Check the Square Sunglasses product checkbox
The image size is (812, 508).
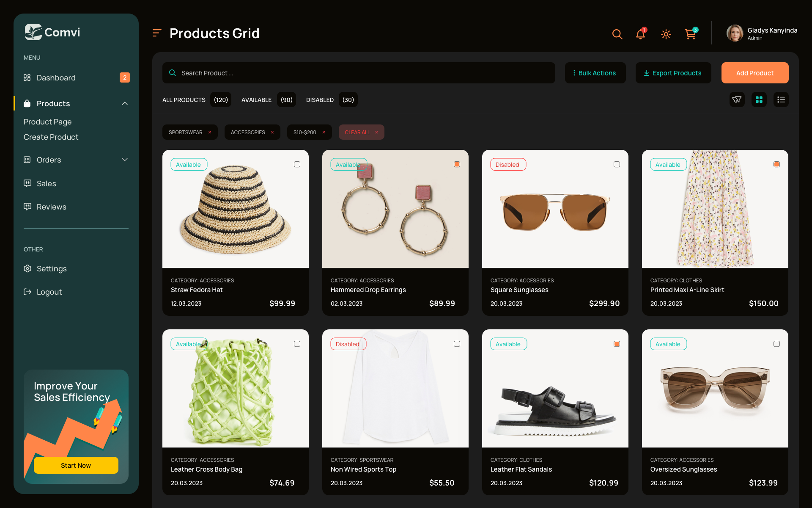click(x=617, y=164)
